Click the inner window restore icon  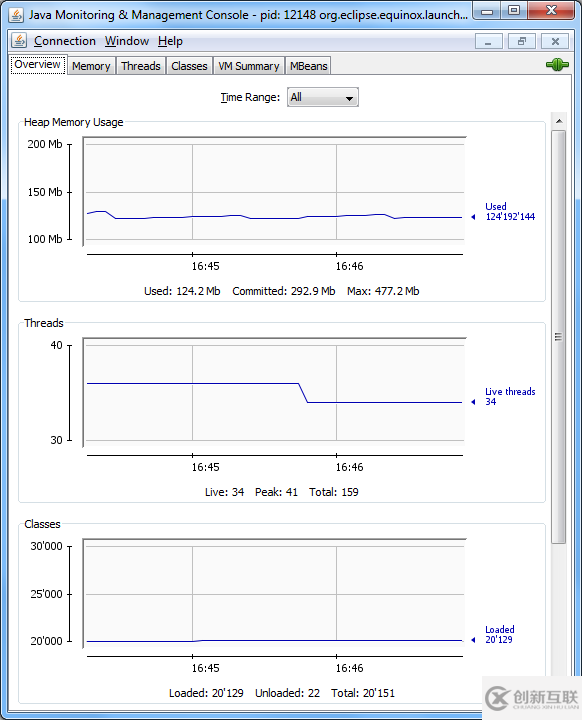point(522,41)
